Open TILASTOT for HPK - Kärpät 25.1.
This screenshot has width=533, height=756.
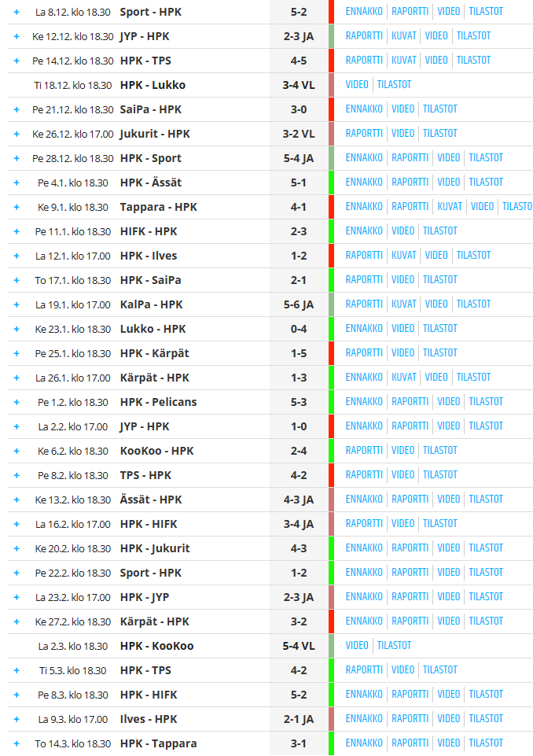tap(440, 353)
